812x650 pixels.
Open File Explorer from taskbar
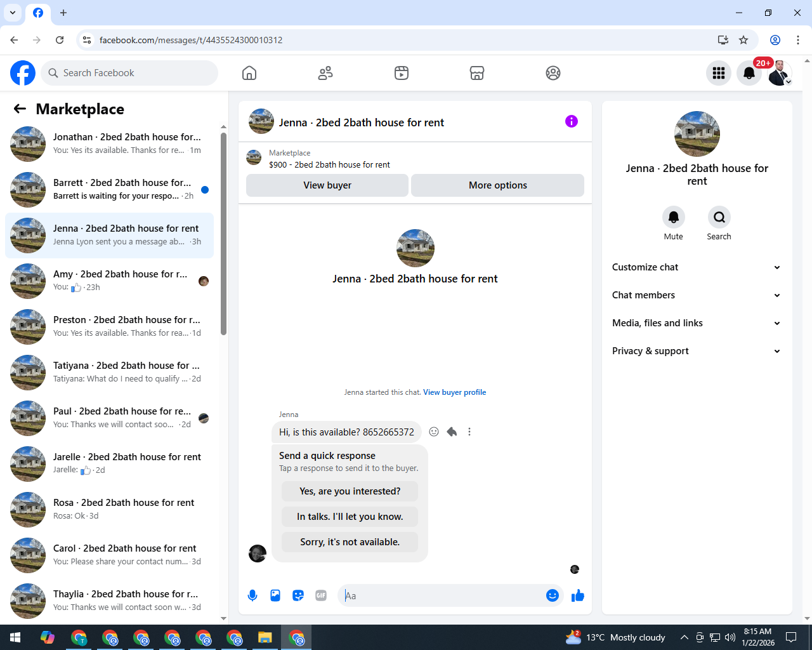coord(265,637)
